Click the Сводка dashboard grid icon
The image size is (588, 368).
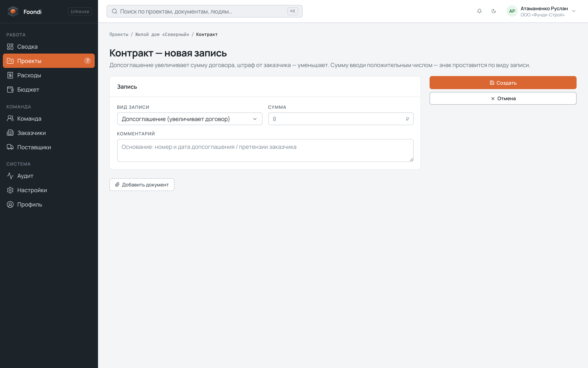[x=10, y=46]
